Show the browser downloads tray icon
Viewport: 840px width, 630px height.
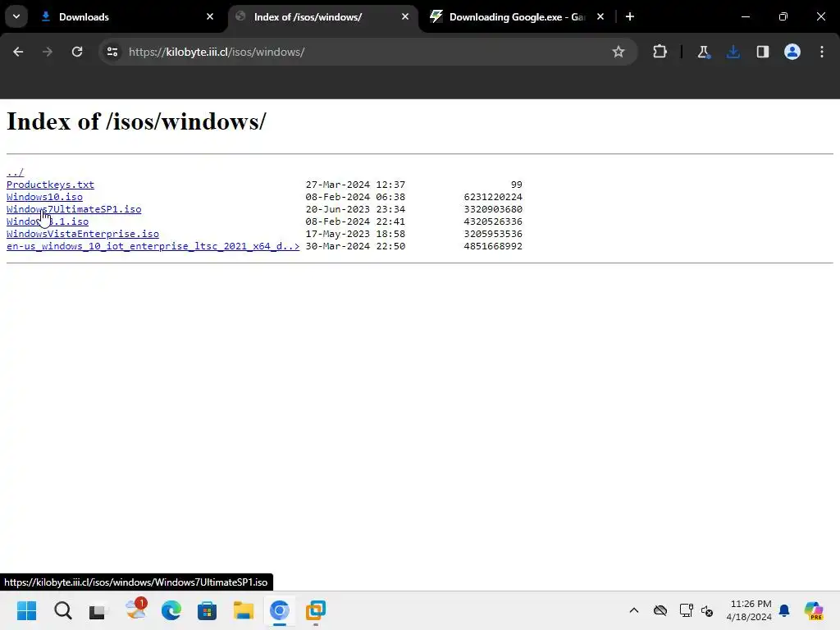pyautogui.click(x=733, y=52)
